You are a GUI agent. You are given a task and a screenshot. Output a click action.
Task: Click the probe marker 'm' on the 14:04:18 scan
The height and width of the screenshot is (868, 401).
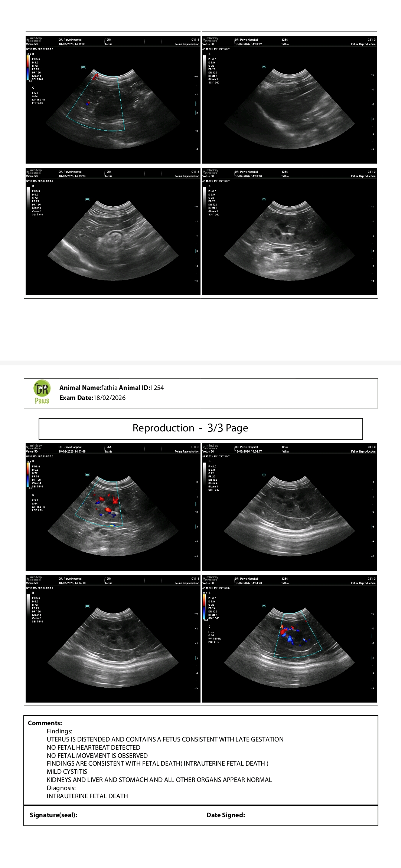pyautogui.click(x=88, y=606)
